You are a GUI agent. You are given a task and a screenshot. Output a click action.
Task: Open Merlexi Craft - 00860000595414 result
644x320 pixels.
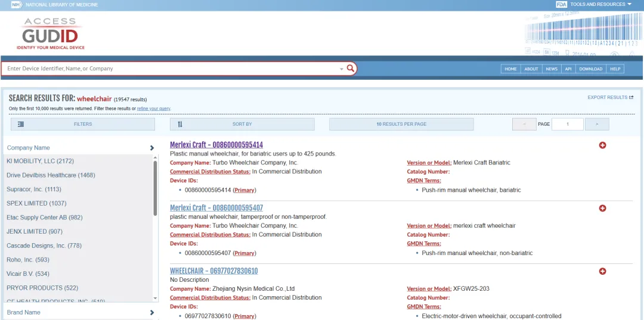pos(216,145)
